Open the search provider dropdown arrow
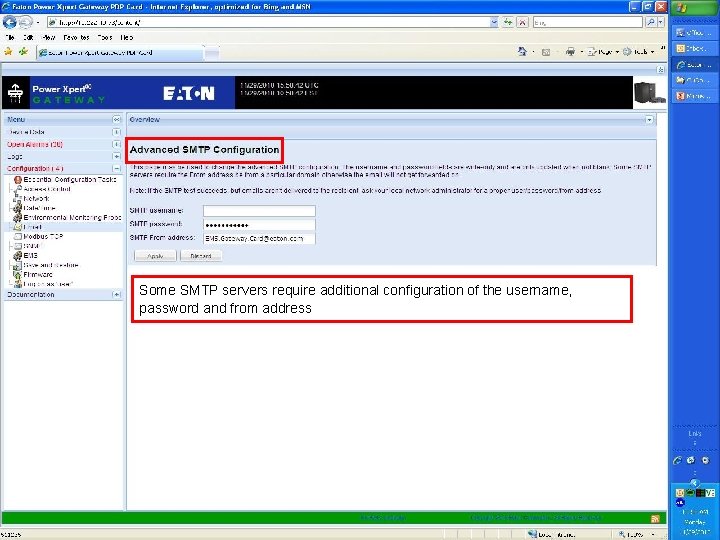 point(661,22)
